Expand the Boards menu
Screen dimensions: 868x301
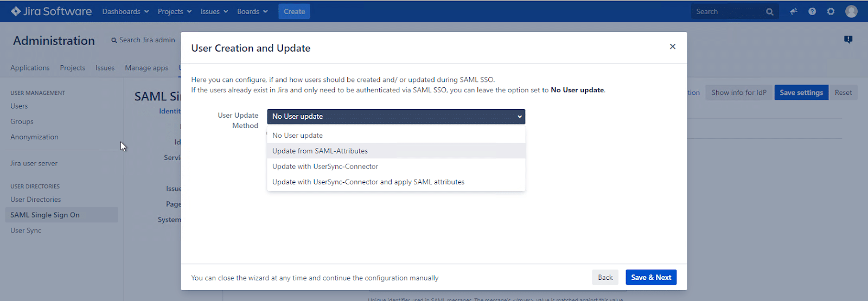(252, 11)
